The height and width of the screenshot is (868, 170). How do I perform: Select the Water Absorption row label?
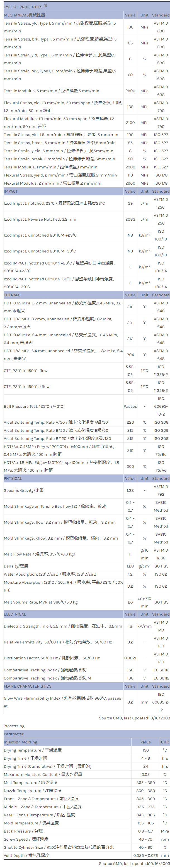tap(50, 574)
